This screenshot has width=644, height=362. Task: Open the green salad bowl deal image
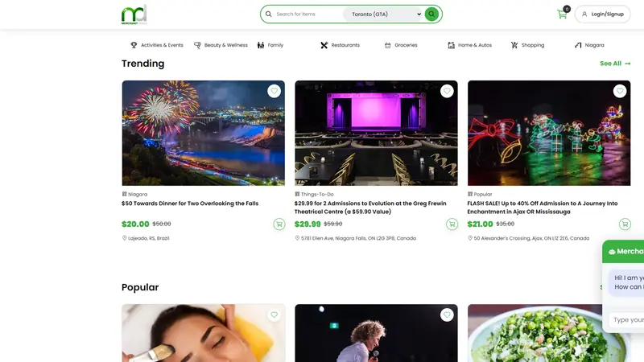pos(535,333)
